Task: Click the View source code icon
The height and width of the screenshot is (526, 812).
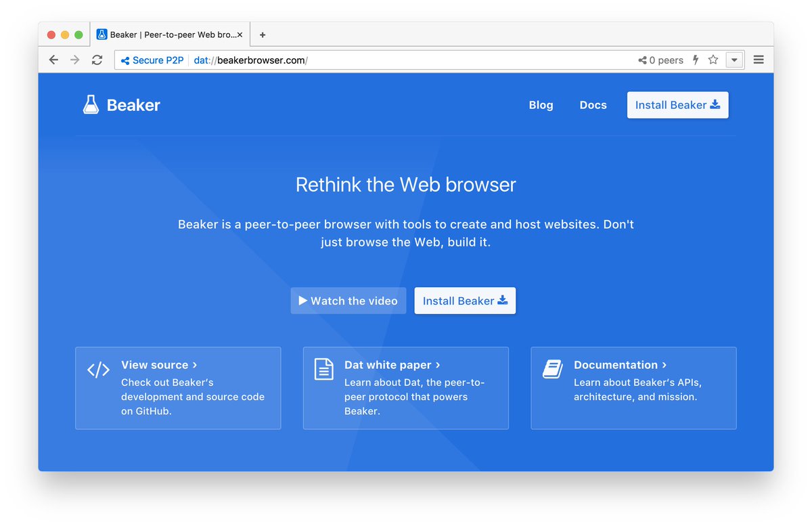Action: (x=98, y=370)
